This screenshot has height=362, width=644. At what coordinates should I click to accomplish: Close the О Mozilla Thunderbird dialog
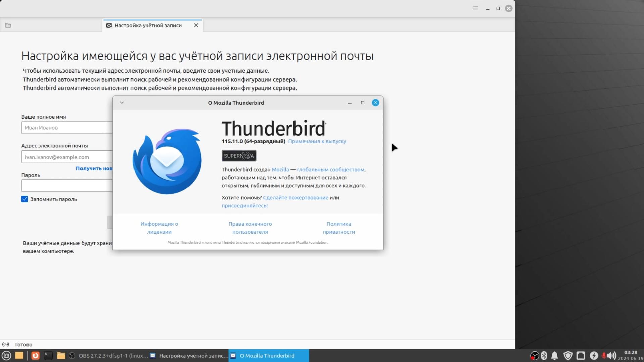(375, 103)
